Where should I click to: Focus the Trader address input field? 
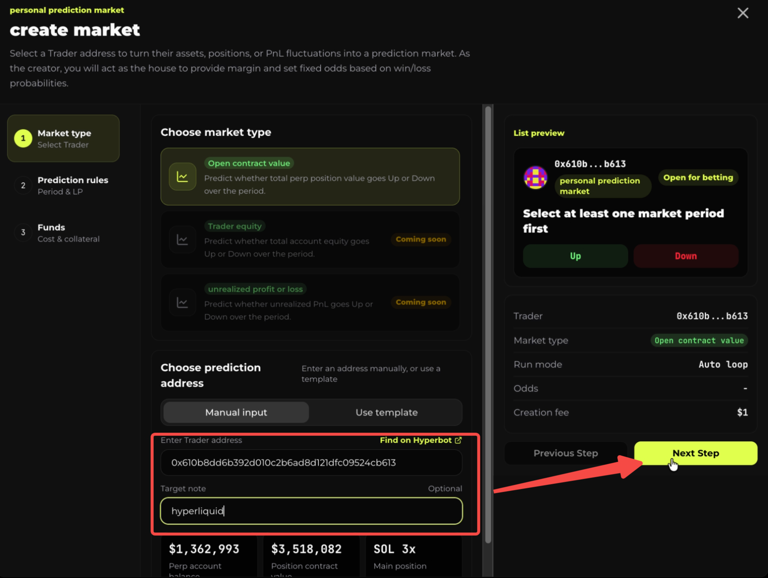pyautogui.click(x=311, y=463)
